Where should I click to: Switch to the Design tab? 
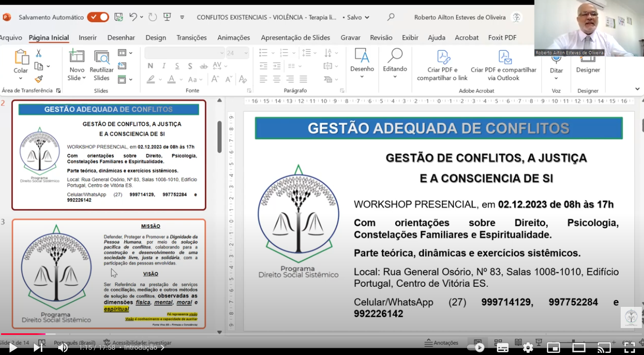click(x=156, y=38)
